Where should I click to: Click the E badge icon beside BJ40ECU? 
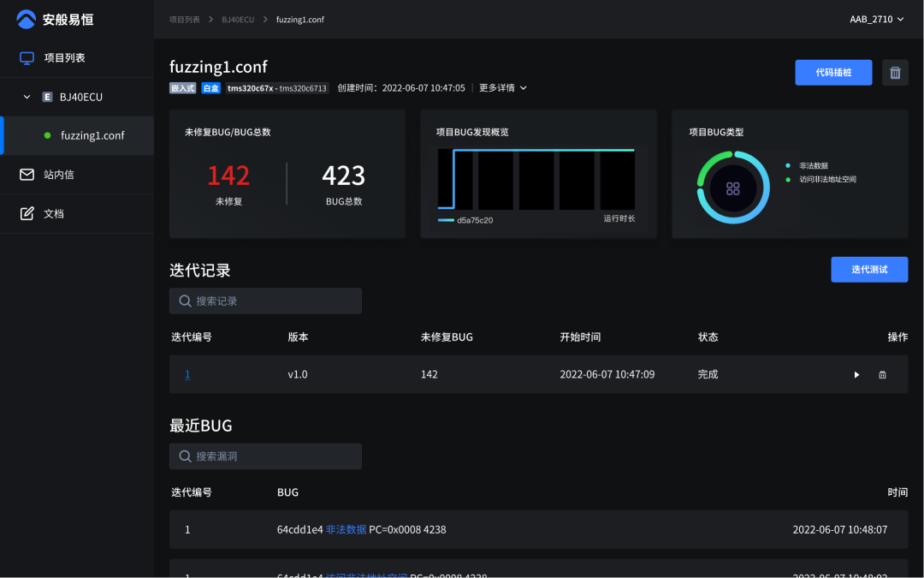[48, 98]
